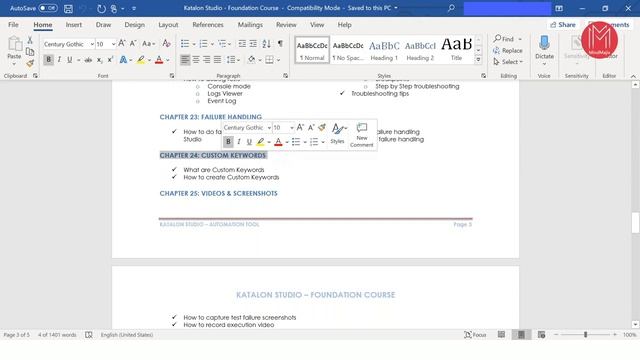Click the Format Painter brush in ribbon
This screenshot has width=640, height=360.
pyautogui.click(x=30, y=63)
